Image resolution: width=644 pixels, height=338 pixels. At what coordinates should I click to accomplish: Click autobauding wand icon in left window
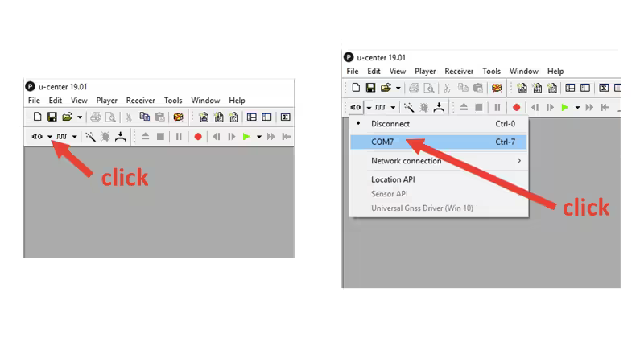(91, 137)
